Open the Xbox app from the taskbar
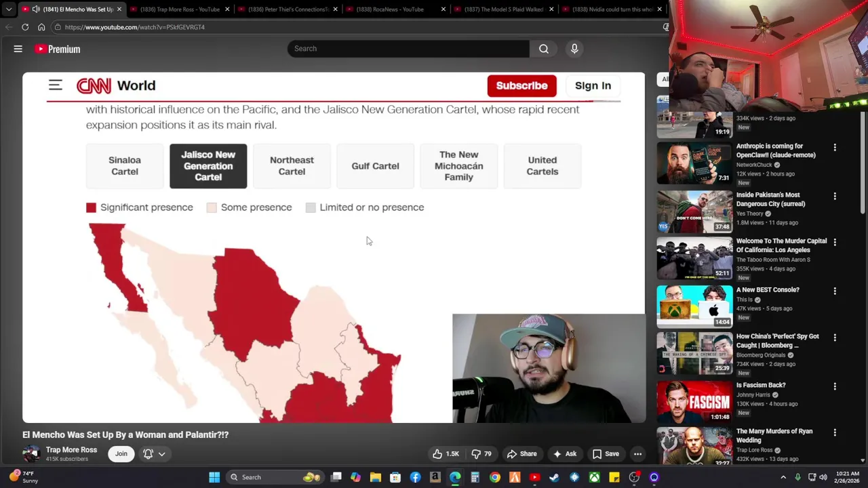 [594, 477]
